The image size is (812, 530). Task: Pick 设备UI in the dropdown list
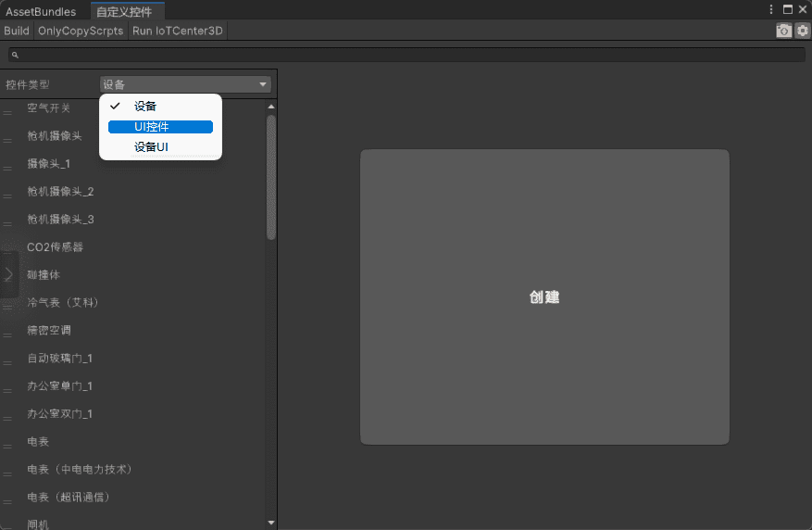(x=151, y=147)
